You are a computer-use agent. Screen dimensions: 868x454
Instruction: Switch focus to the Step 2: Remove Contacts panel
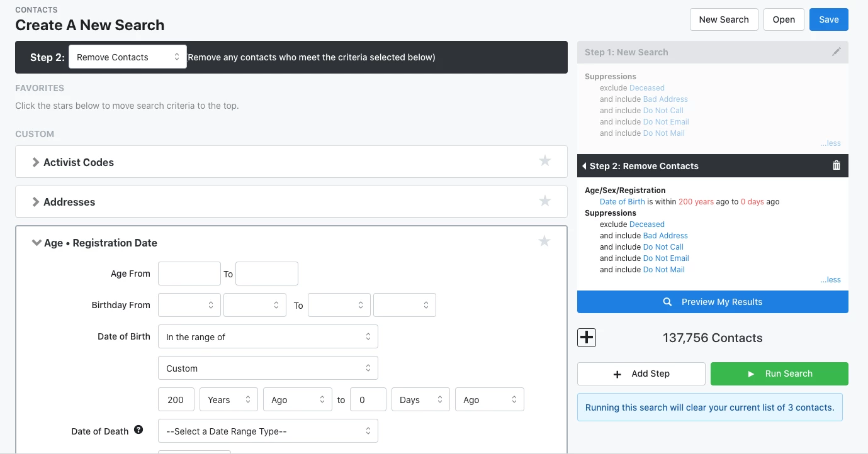(x=644, y=165)
